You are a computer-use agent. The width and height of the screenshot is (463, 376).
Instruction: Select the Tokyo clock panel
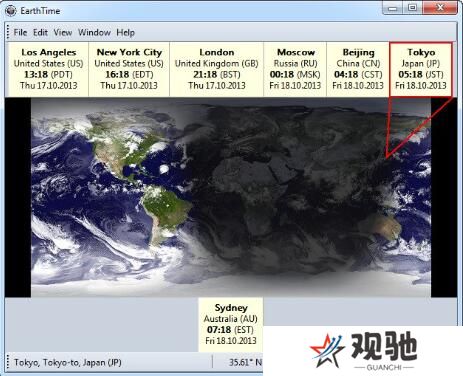pos(421,69)
